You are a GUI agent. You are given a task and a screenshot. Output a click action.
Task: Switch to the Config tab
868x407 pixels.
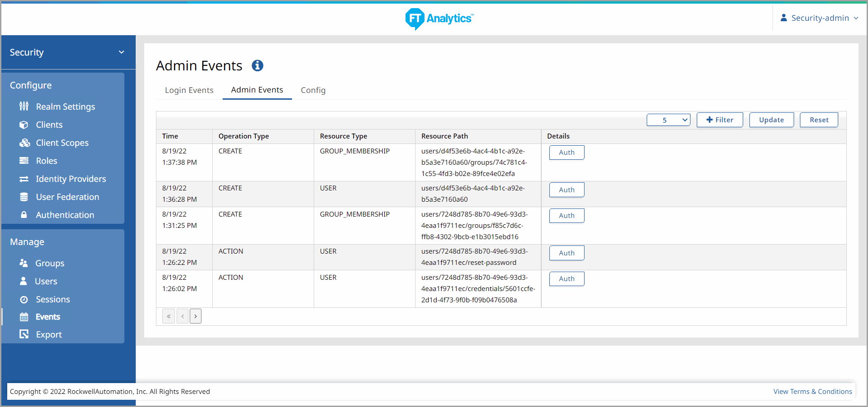point(313,90)
